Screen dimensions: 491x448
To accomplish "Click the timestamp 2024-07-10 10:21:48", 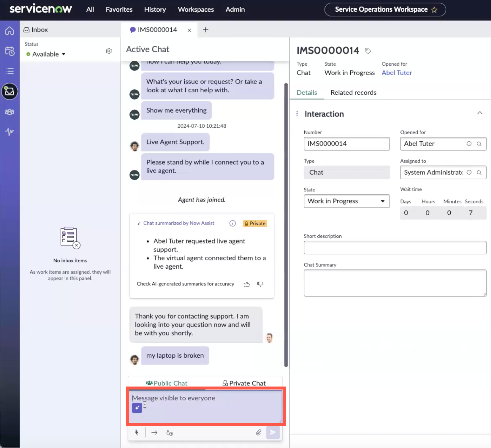I will coord(202,126).
